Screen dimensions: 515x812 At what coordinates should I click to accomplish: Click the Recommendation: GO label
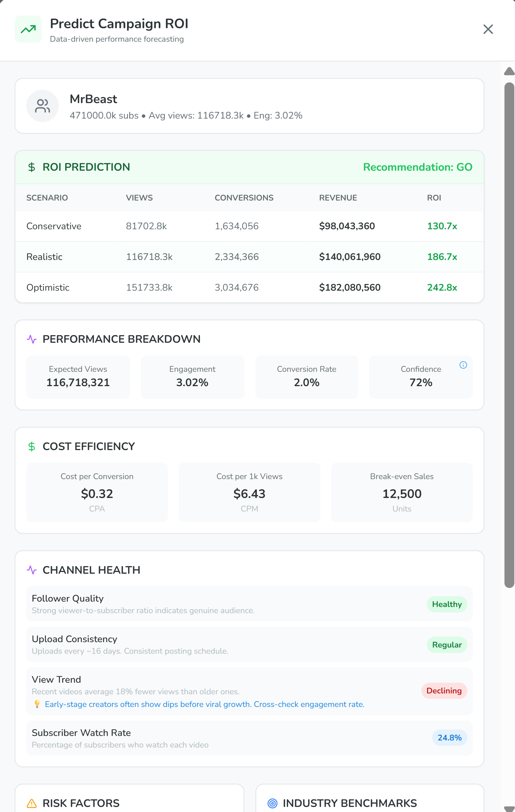[x=417, y=167]
